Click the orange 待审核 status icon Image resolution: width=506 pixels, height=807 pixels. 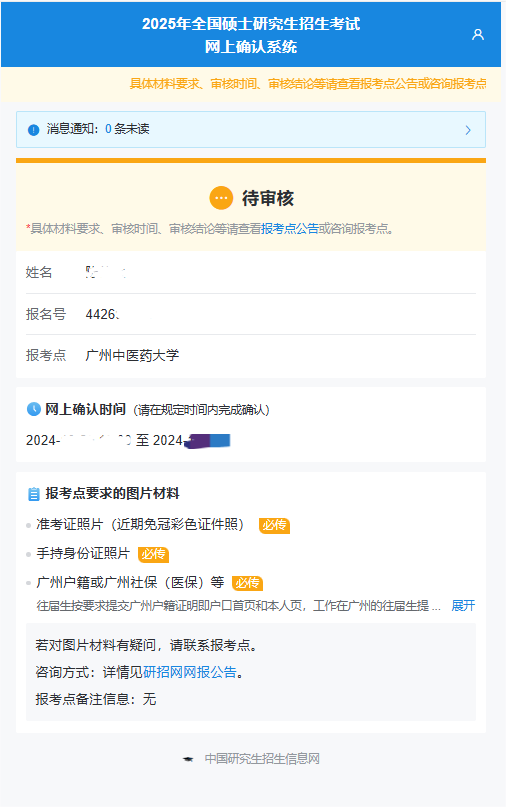click(221, 198)
